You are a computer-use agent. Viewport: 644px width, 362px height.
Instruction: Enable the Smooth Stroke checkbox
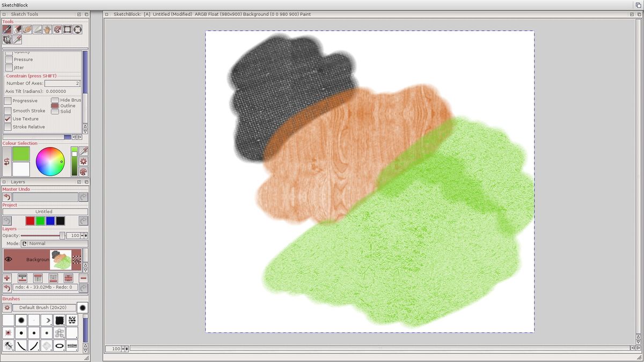(8, 111)
